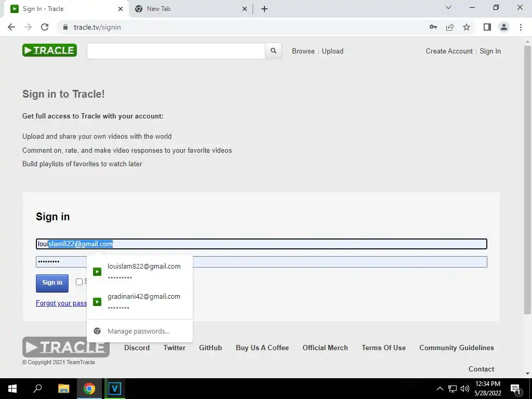This screenshot has width=532, height=399.
Task: Toggle the checkbox beside Sign in
Action: [x=79, y=282]
